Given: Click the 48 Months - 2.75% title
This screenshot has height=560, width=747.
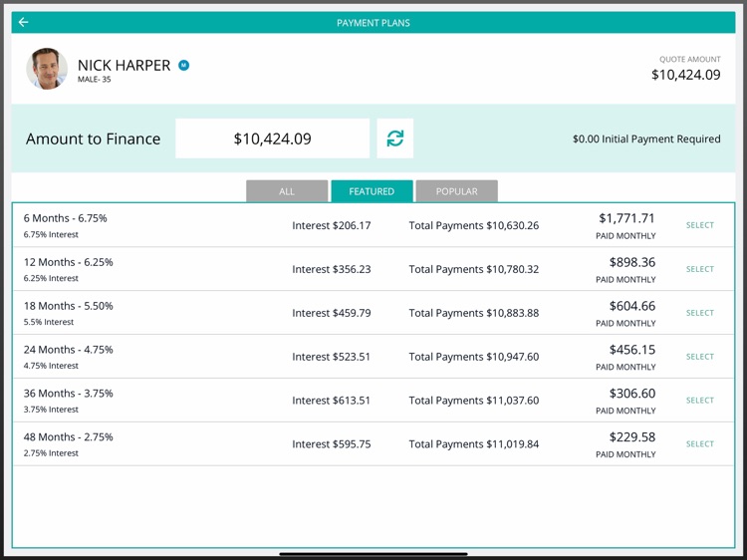Looking at the screenshot, I should 68,437.
